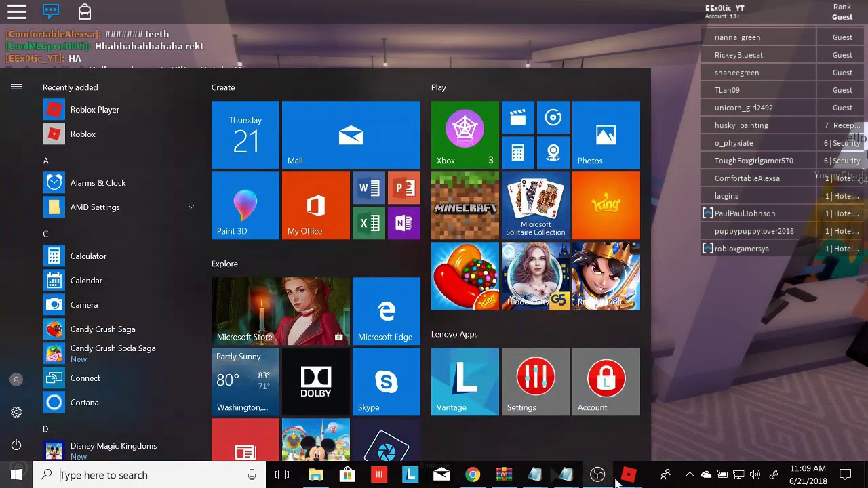
Task: Open the Dolby tile
Action: 316,382
